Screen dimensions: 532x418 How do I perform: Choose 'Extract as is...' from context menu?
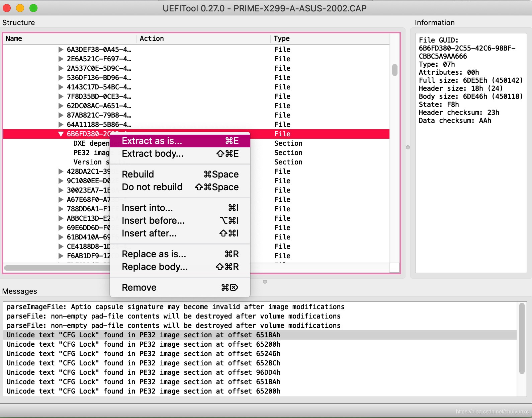(180, 141)
